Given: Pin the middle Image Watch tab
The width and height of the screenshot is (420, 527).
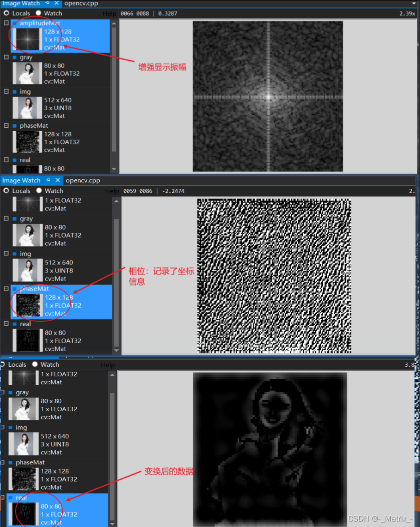Looking at the screenshot, I should coord(49,180).
